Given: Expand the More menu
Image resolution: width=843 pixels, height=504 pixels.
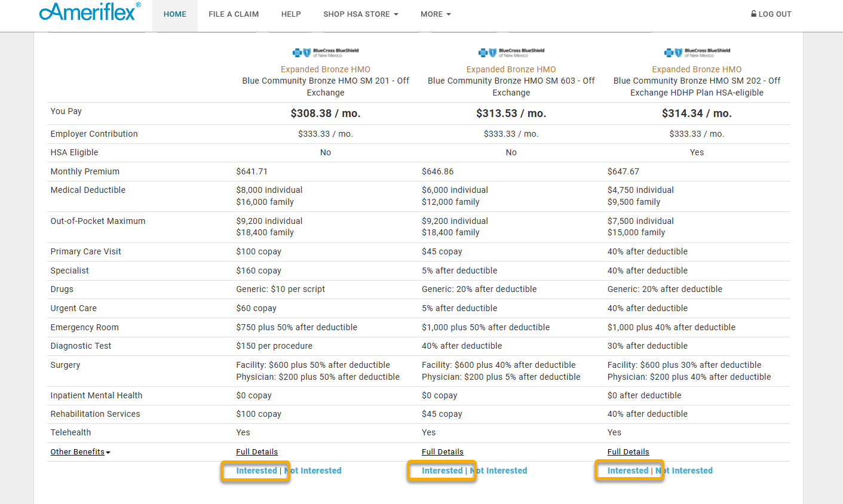Looking at the screenshot, I should point(436,14).
